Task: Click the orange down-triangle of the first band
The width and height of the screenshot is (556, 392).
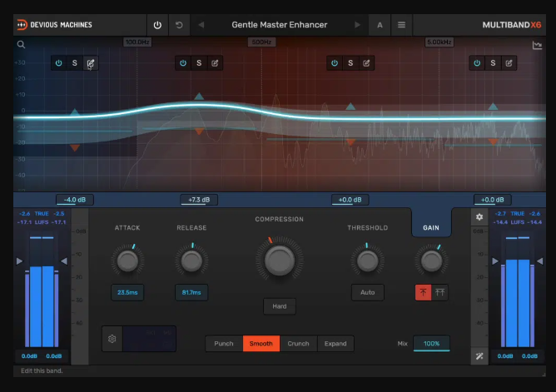Action: pyautogui.click(x=74, y=147)
